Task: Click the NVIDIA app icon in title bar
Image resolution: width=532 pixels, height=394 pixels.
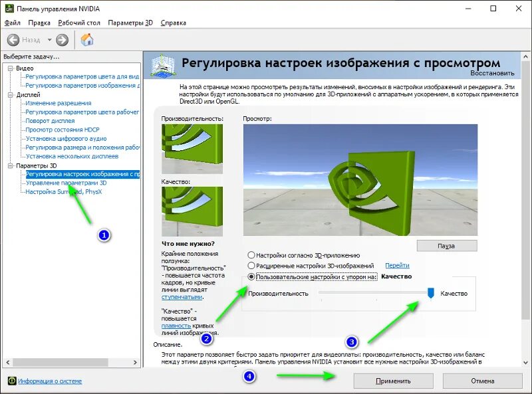Action: pos(9,8)
